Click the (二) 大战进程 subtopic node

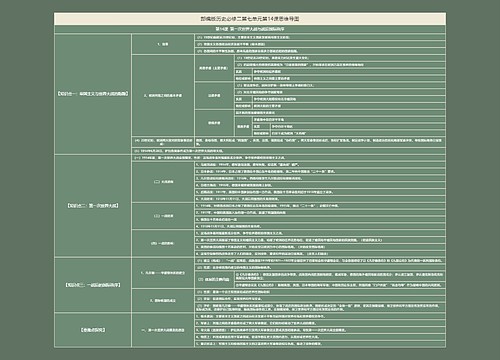tap(163, 182)
